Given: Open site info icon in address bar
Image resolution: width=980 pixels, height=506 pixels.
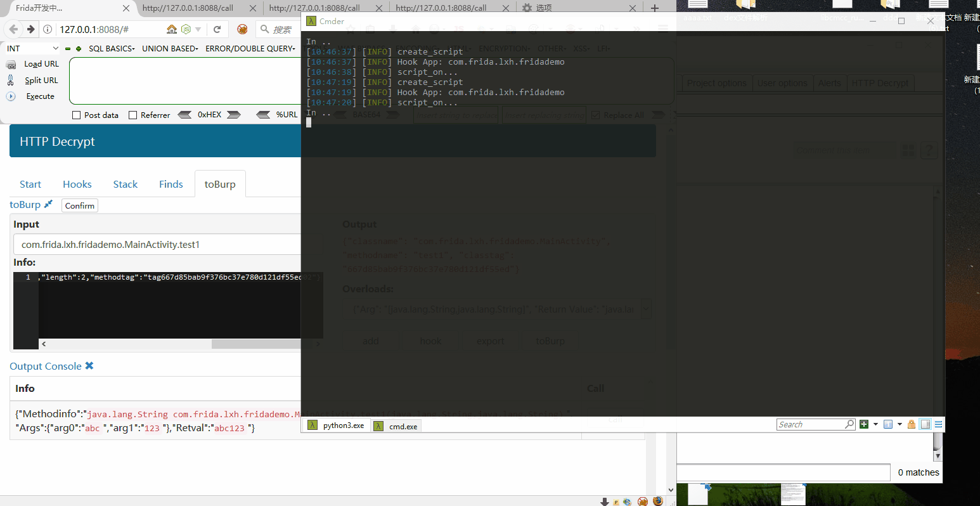Looking at the screenshot, I should (48, 29).
